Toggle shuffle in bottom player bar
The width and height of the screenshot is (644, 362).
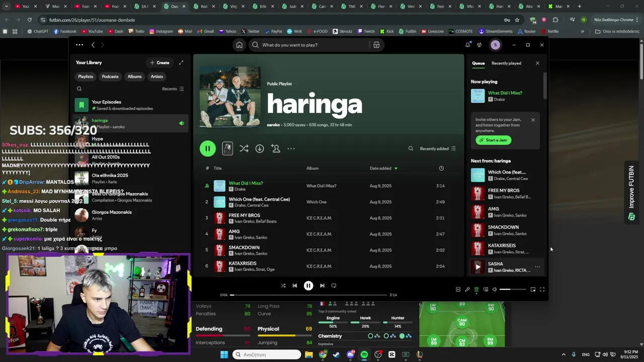point(283,286)
